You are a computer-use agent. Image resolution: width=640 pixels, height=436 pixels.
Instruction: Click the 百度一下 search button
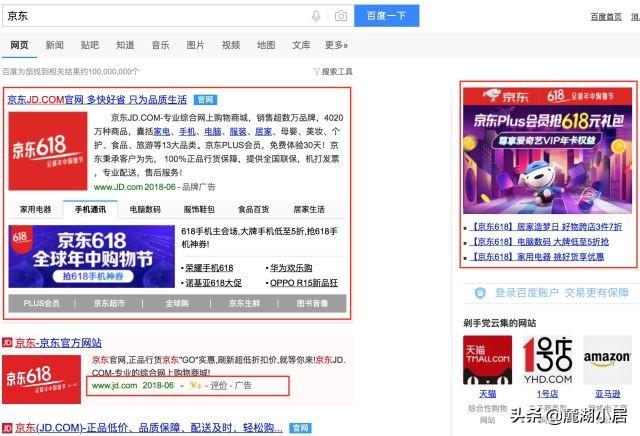click(387, 16)
